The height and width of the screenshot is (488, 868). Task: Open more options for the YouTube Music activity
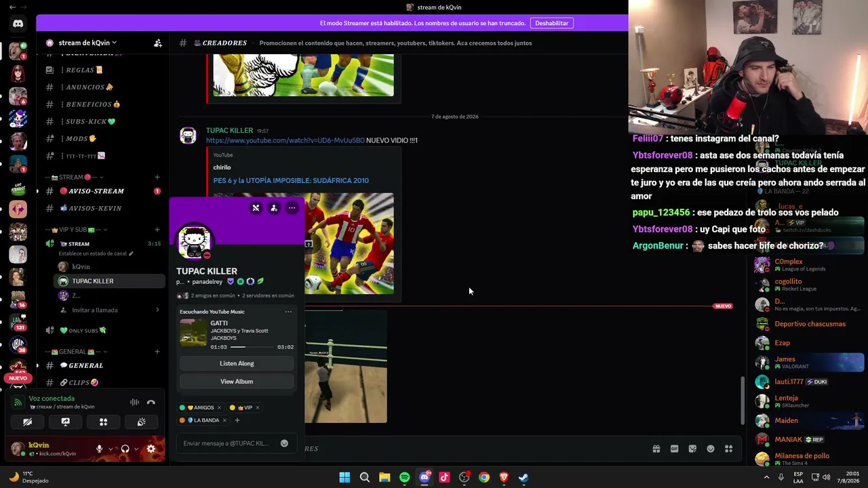tap(288, 312)
